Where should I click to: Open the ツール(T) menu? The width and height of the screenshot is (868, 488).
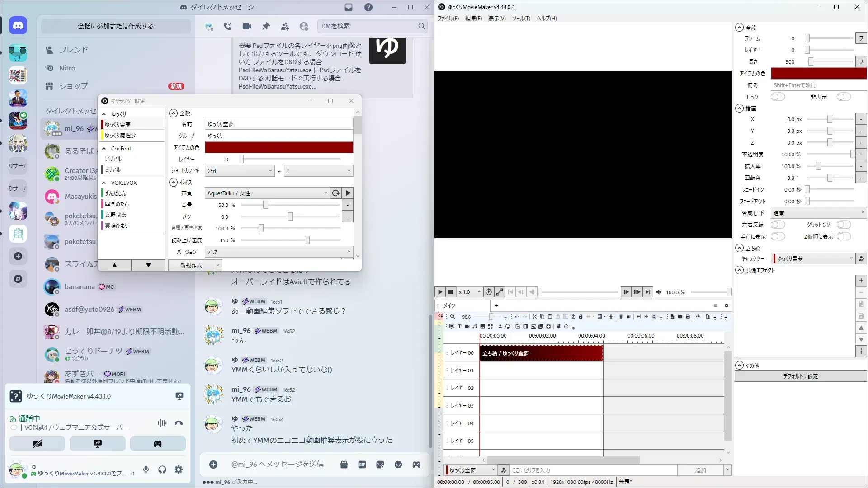point(521,19)
